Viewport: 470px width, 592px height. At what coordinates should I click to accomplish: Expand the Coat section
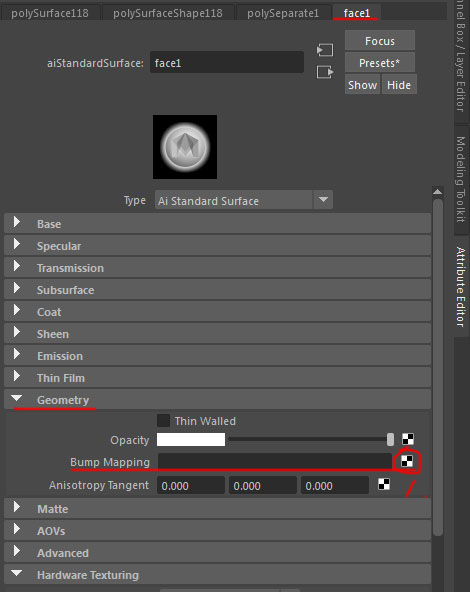[217, 312]
